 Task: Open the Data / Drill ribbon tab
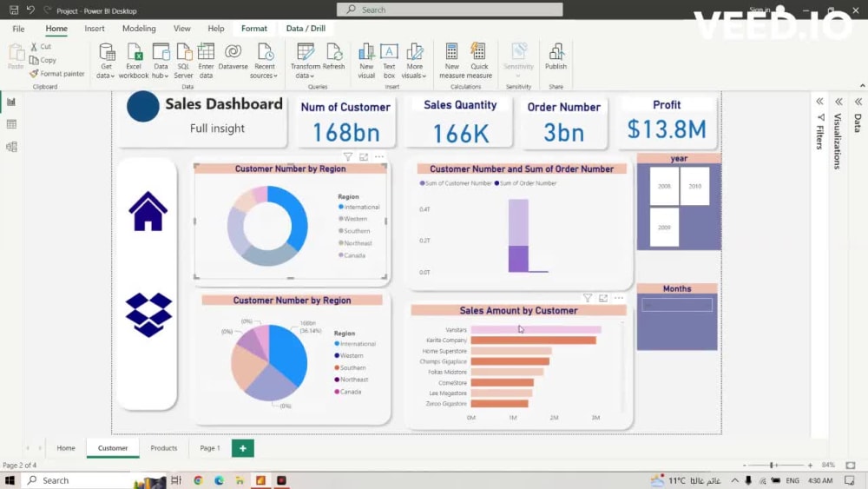click(x=306, y=29)
